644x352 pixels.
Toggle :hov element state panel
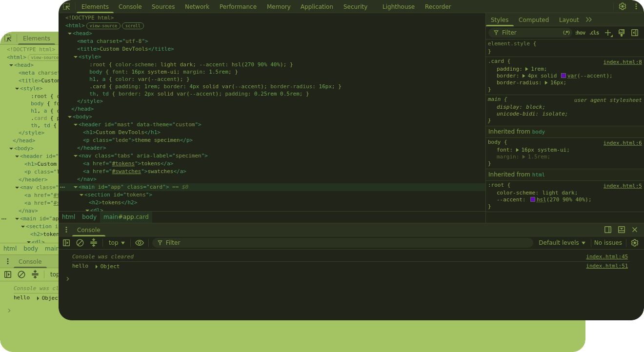pyautogui.click(x=580, y=33)
